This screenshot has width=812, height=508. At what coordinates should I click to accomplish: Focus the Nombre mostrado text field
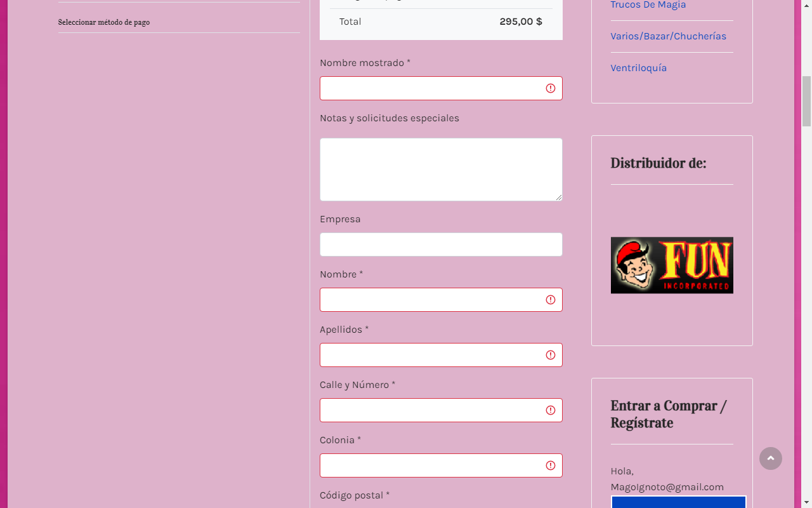point(431,88)
